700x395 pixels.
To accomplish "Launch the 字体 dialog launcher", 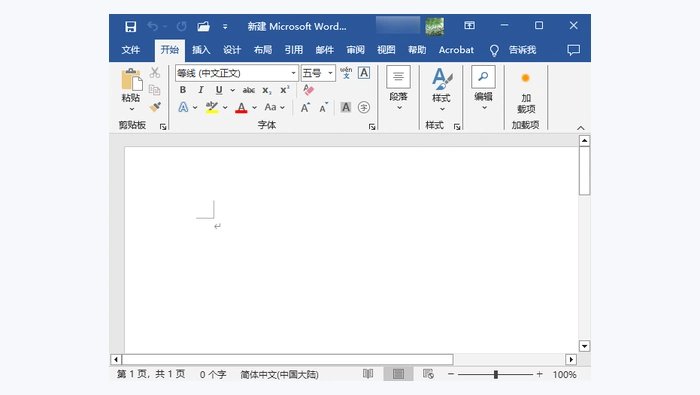I will 372,127.
